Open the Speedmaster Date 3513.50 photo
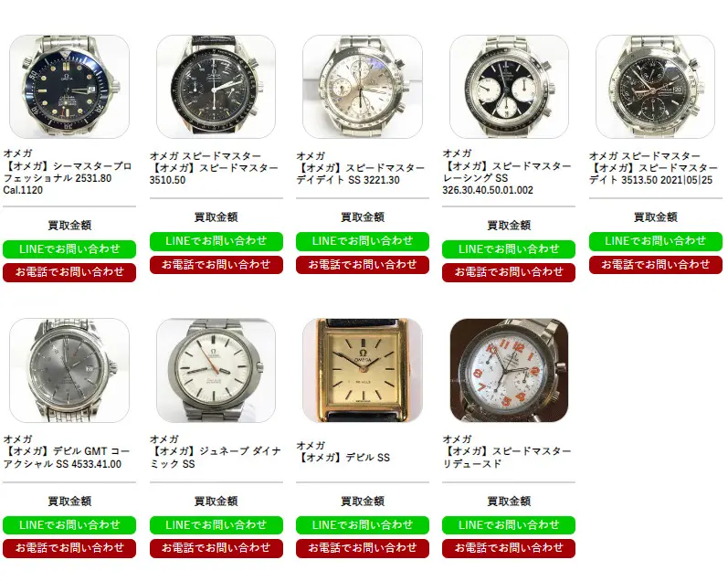The width and height of the screenshot is (728, 581). coord(655,87)
